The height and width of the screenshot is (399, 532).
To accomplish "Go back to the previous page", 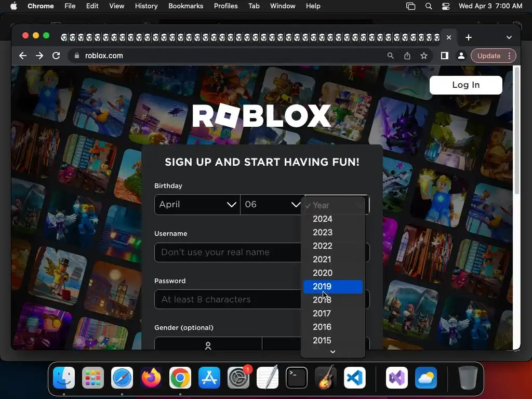I will point(23,56).
